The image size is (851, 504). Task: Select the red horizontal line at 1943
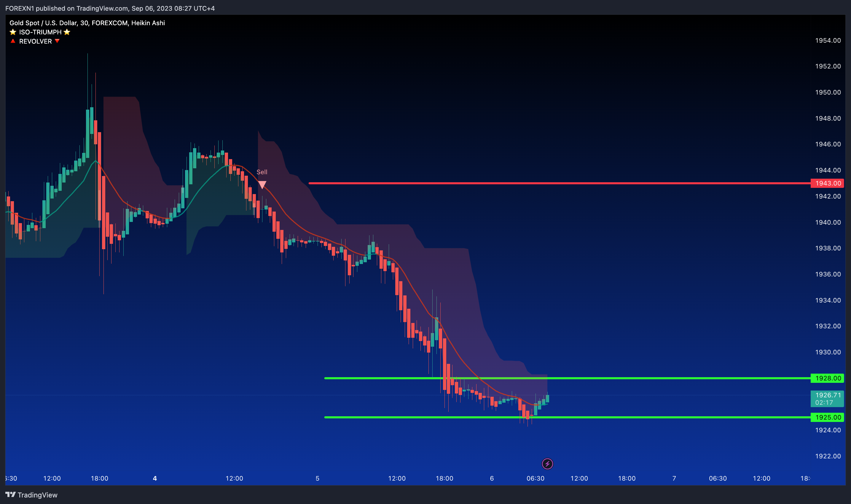560,183
